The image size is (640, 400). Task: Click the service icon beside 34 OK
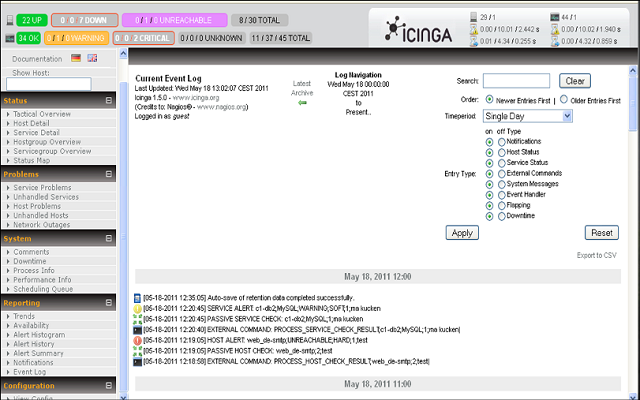[10, 38]
